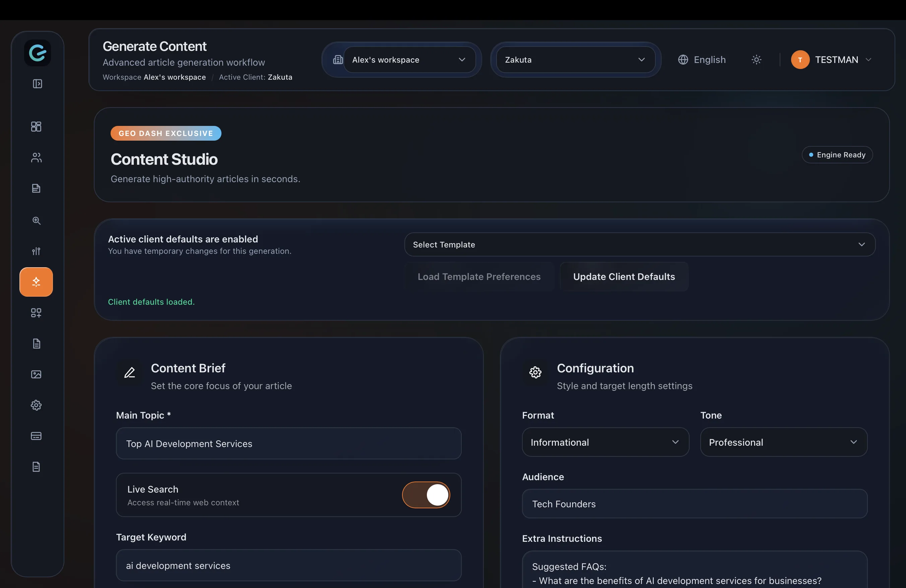Expand the TESTMAN user menu chevron
Viewport: 906px width, 588px height.
pyautogui.click(x=868, y=60)
